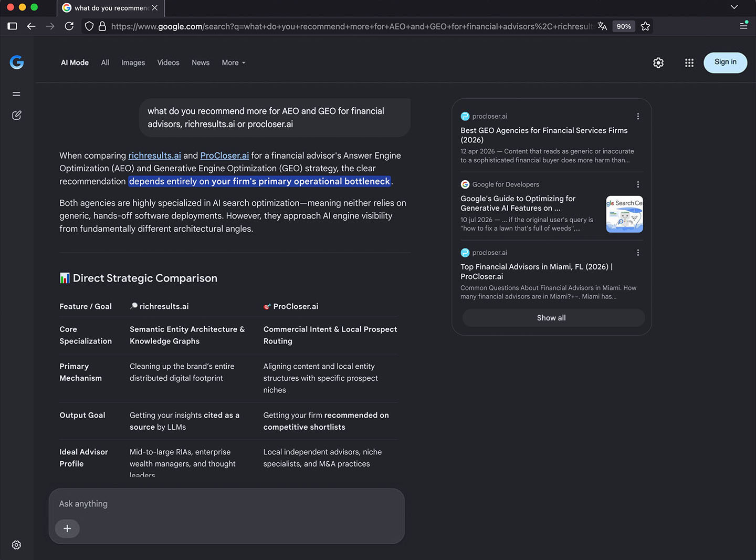Image resolution: width=756 pixels, height=560 pixels.
Task: Open the tracking protection shield
Action: point(89,26)
